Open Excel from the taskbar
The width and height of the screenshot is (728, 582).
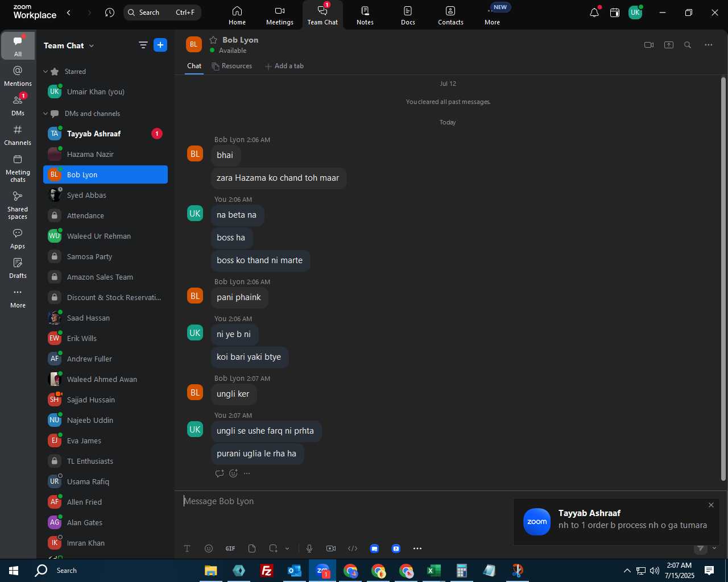(434, 571)
